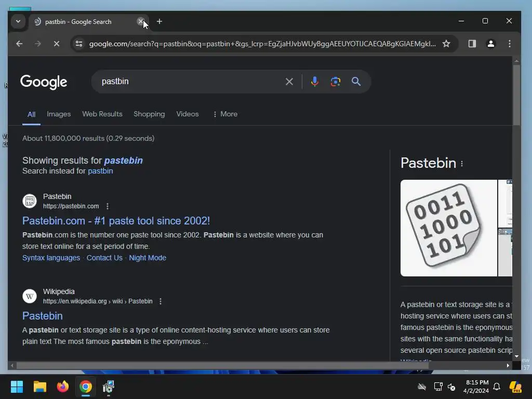Open the Chrome side panel
The width and height of the screenshot is (532, 399).
tap(472, 44)
